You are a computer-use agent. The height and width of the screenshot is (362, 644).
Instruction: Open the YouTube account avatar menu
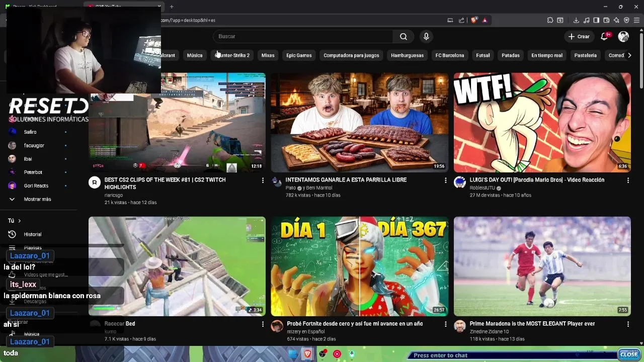tap(623, 36)
